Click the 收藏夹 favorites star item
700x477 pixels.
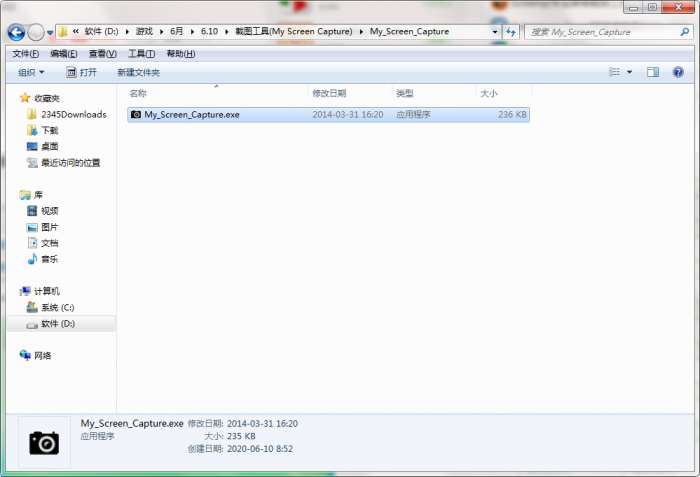[40, 98]
